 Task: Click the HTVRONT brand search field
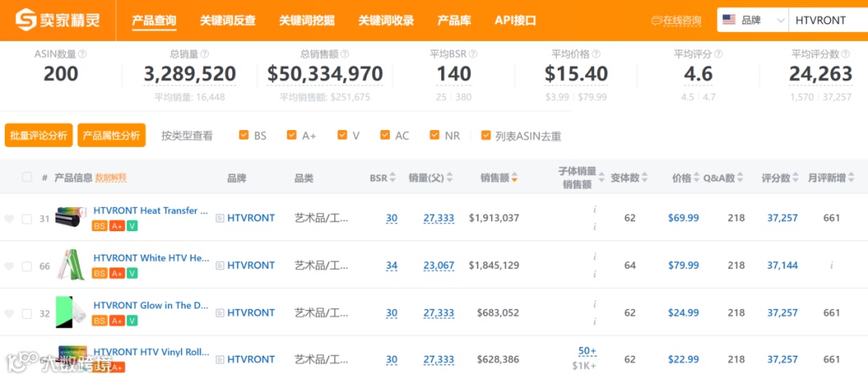point(828,20)
